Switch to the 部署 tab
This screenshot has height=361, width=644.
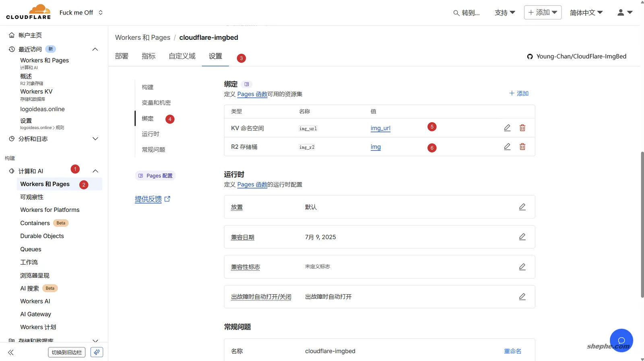tap(122, 56)
